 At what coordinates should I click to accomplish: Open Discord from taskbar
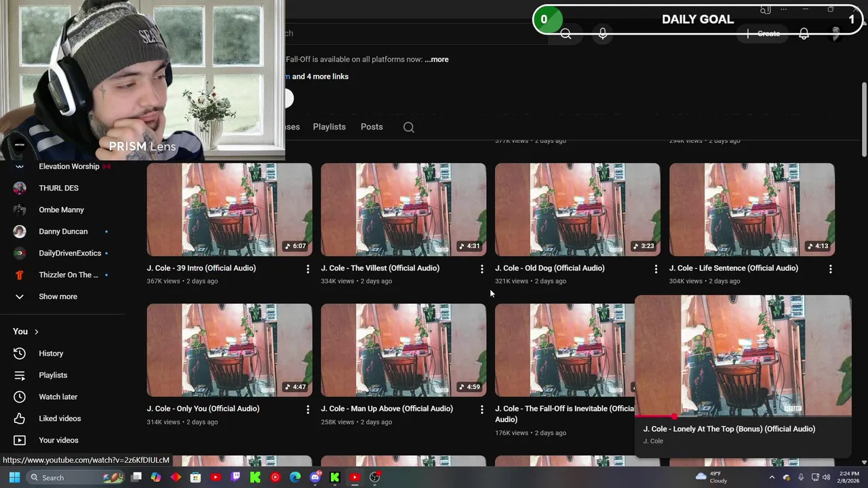(315, 477)
